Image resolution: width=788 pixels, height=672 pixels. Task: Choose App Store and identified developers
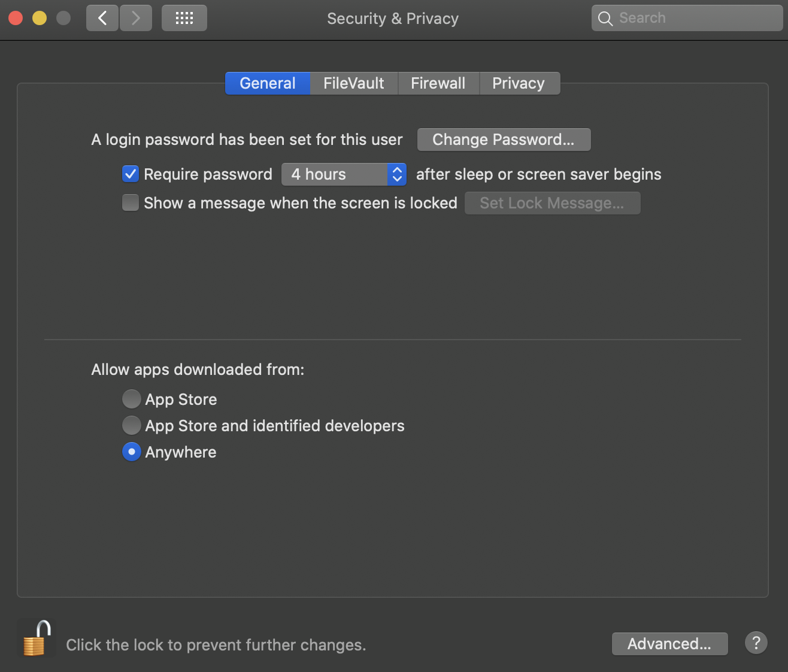tap(132, 425)
